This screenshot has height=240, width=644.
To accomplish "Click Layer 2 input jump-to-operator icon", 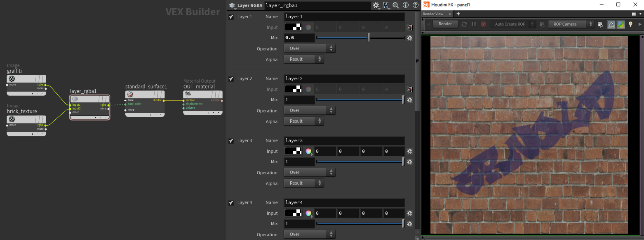I will tap(410, 89).
